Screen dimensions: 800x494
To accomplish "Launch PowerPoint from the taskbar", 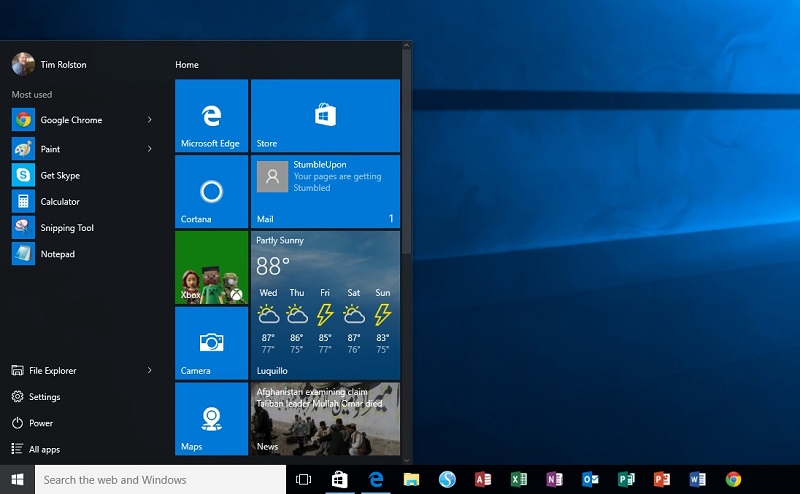I will pyautogui.click(x=662, y=480).
